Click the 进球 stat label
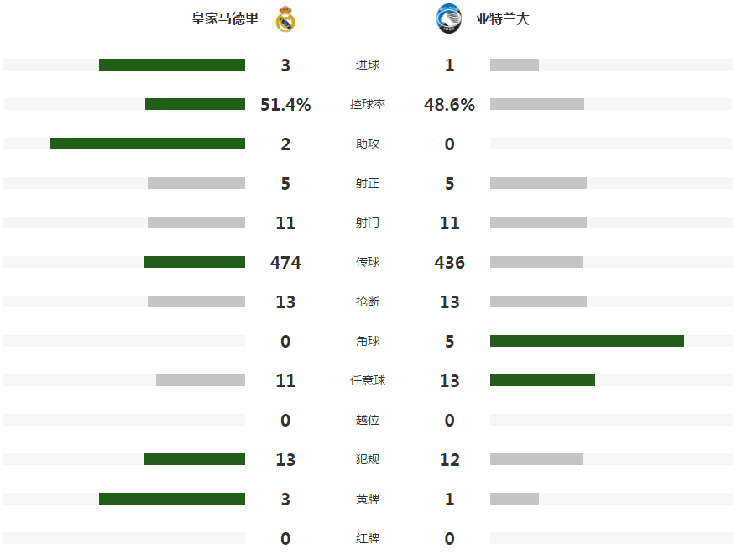Screen dimensions: 737x560 368,65
